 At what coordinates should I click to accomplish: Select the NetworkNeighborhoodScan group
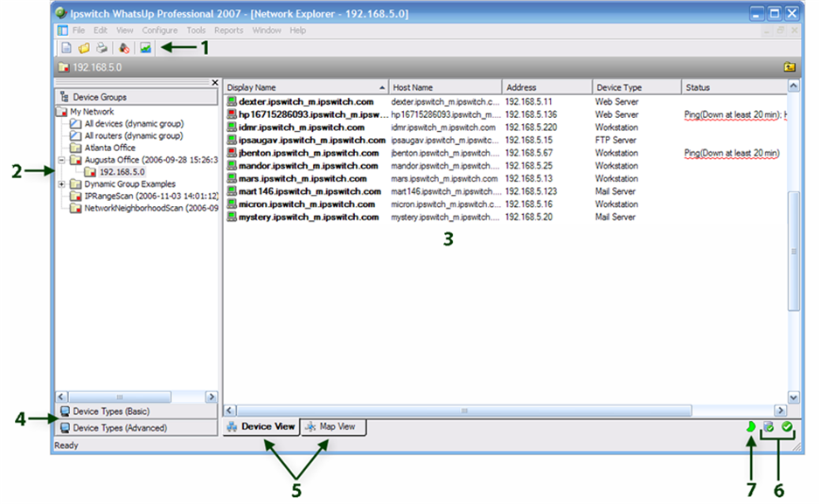(x=151, y=208)
